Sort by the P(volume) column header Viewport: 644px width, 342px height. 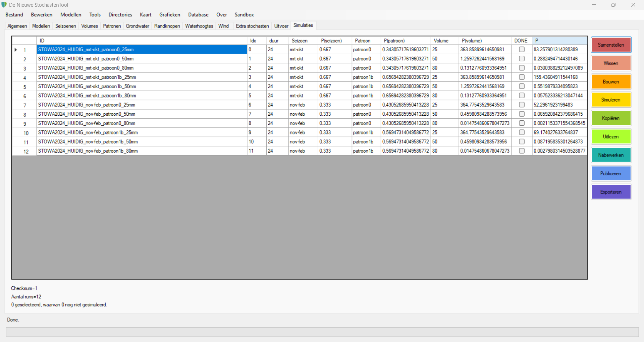pyautogui.click(x=485, y=41)
